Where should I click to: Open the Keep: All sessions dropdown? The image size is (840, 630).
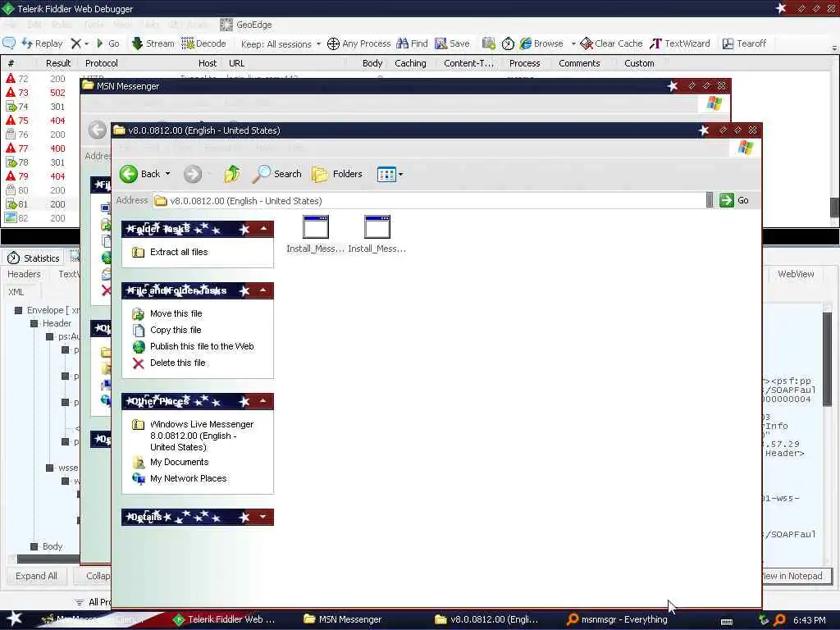pos(281,44)
